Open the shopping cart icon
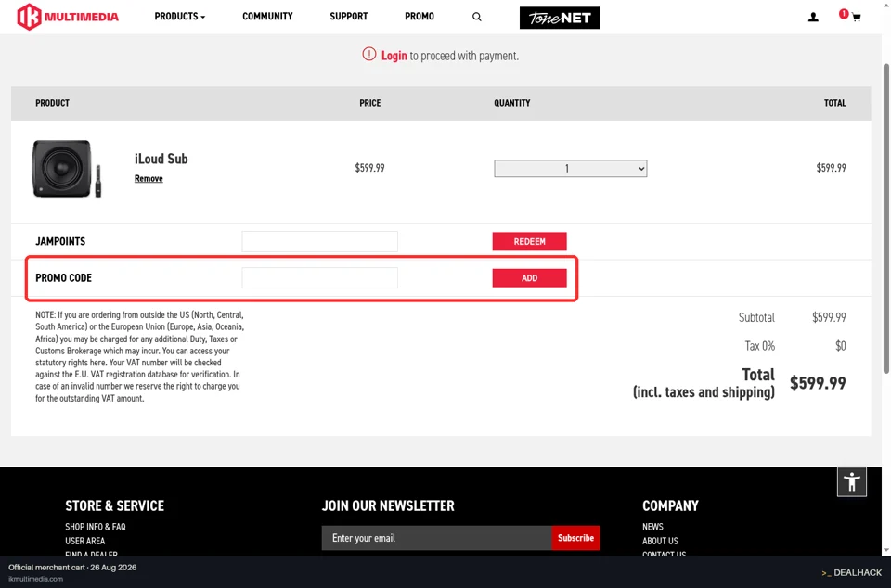This screenshot has width=891, height=588. (x=856, y=17)
